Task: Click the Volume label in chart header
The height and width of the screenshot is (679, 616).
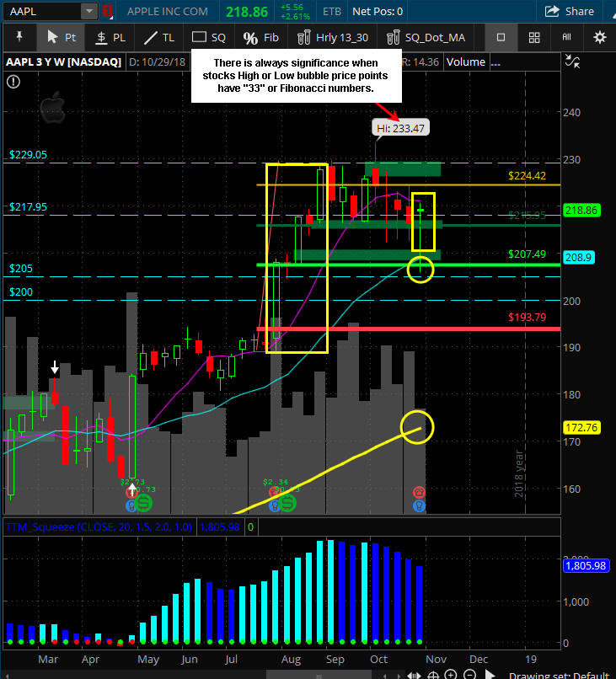Action: click(466, 62)
